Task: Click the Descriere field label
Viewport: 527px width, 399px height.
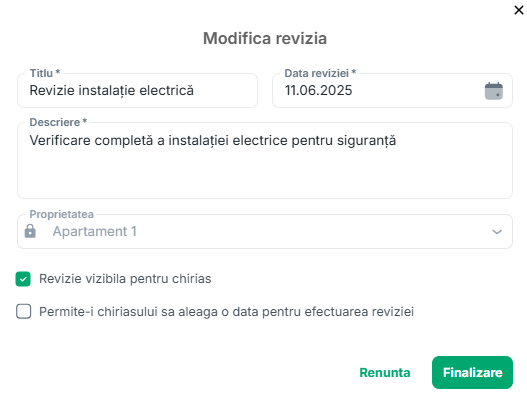Action: (x=58, y=122)
